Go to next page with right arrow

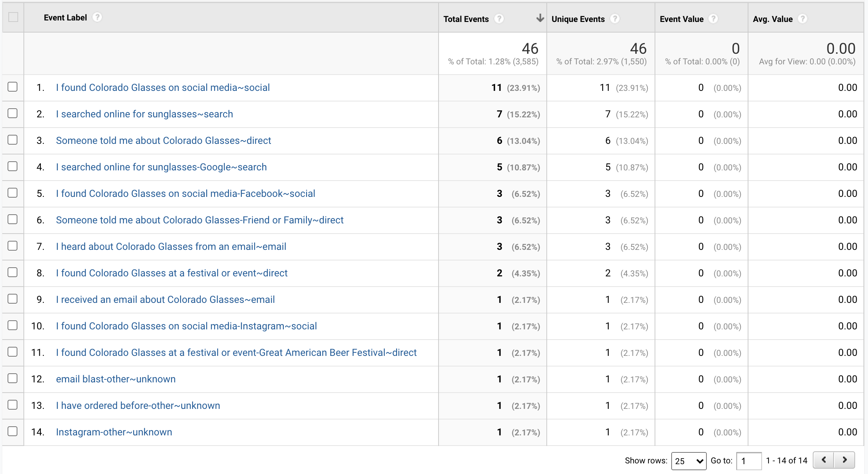coord(845,460)
